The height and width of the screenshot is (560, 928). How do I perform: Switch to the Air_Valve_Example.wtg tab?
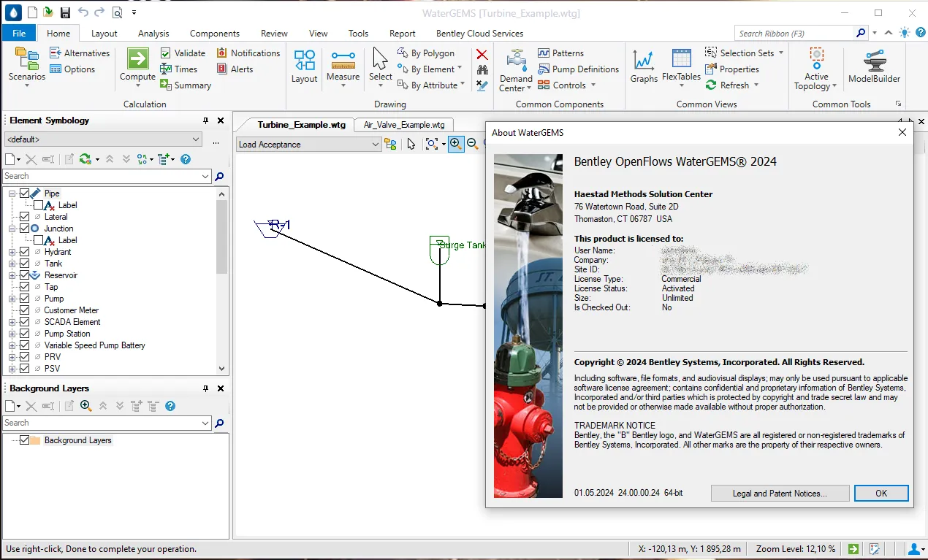point(404,125)
